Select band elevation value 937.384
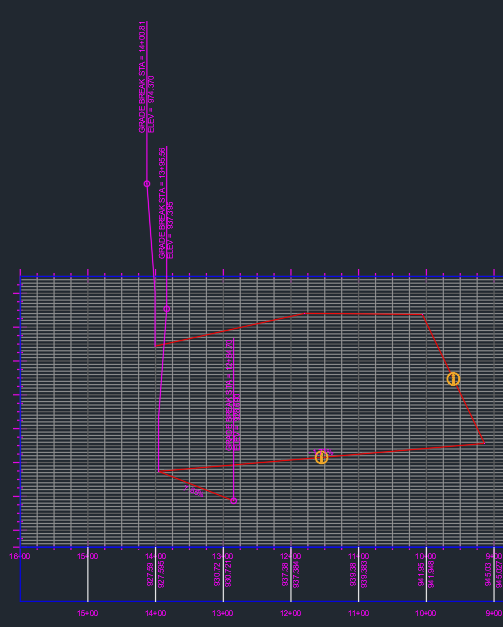 297,574
